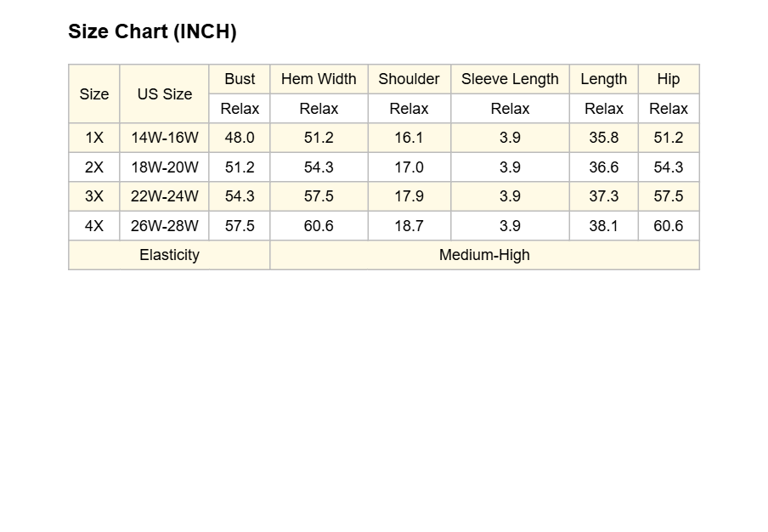Click the Medium-High elasticity value
The width and height of the screenshot is (768, 532).
[484, 255]
